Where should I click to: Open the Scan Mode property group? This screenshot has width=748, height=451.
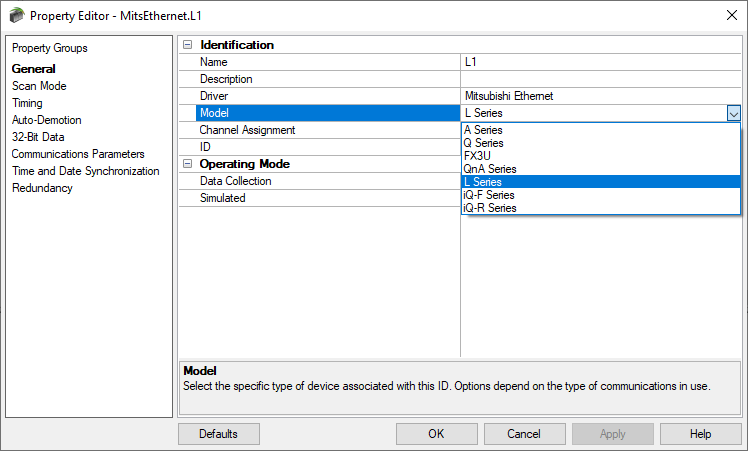[39, 86]
